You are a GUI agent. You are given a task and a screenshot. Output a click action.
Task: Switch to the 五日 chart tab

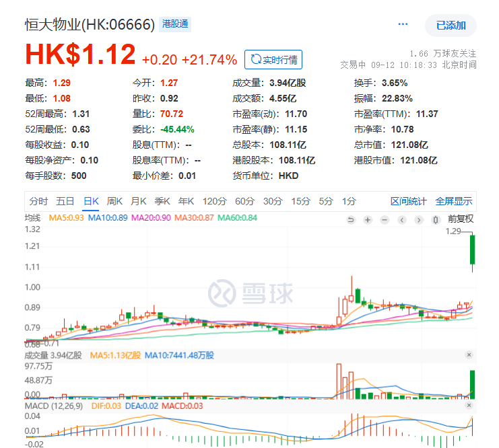65,201
